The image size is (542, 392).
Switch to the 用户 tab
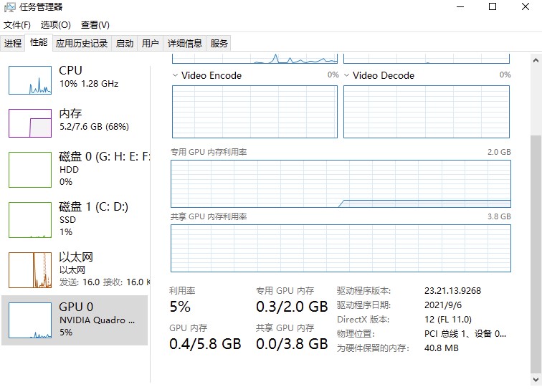[x=151, y=43]
